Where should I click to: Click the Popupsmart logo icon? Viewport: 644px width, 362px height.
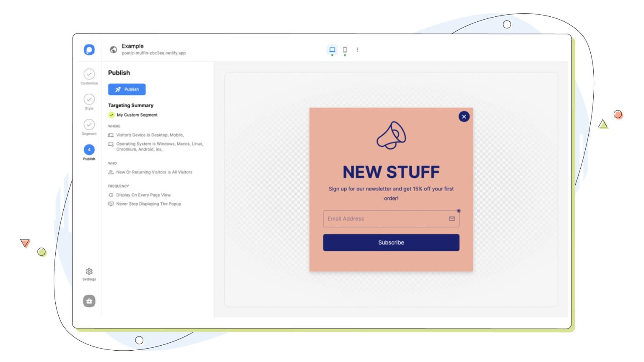tap(89, 50)
